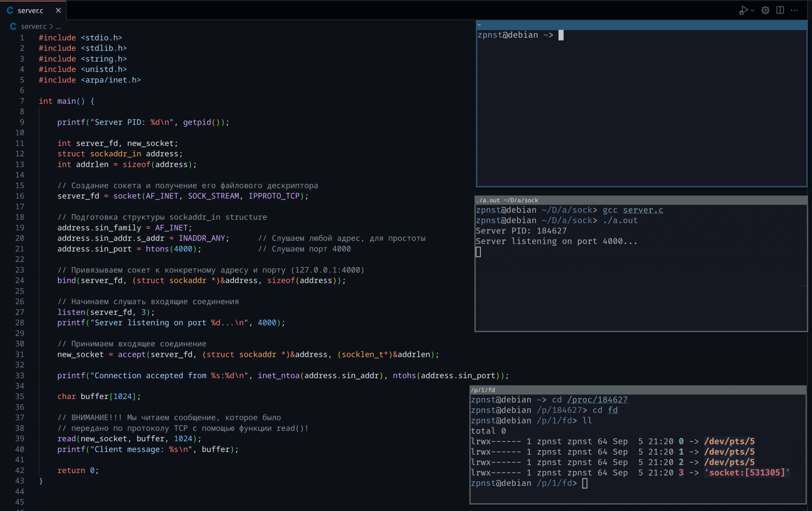Open the server.c link in the gcc command
This screenshot has height=511, width=812.
[x=642, y=210]
